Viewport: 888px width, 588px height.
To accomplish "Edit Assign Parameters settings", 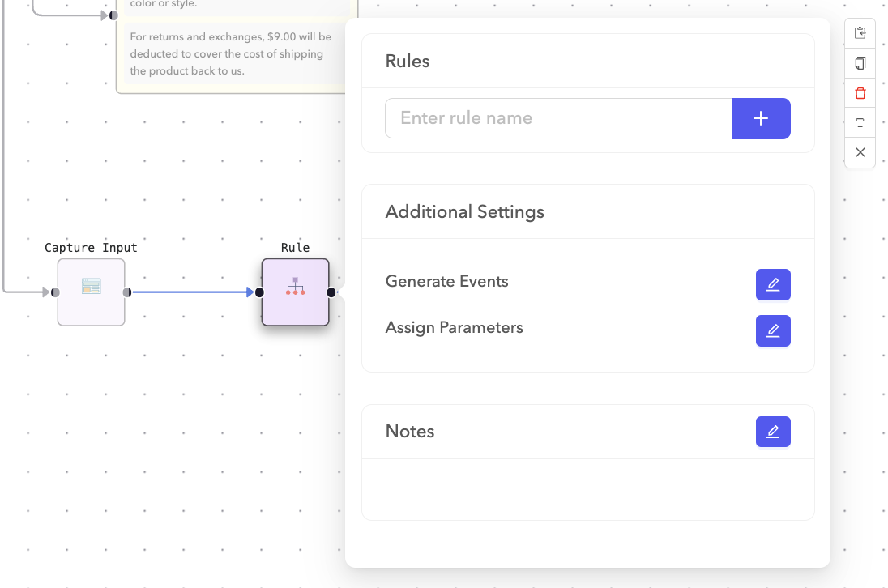I will pos(772,330).
